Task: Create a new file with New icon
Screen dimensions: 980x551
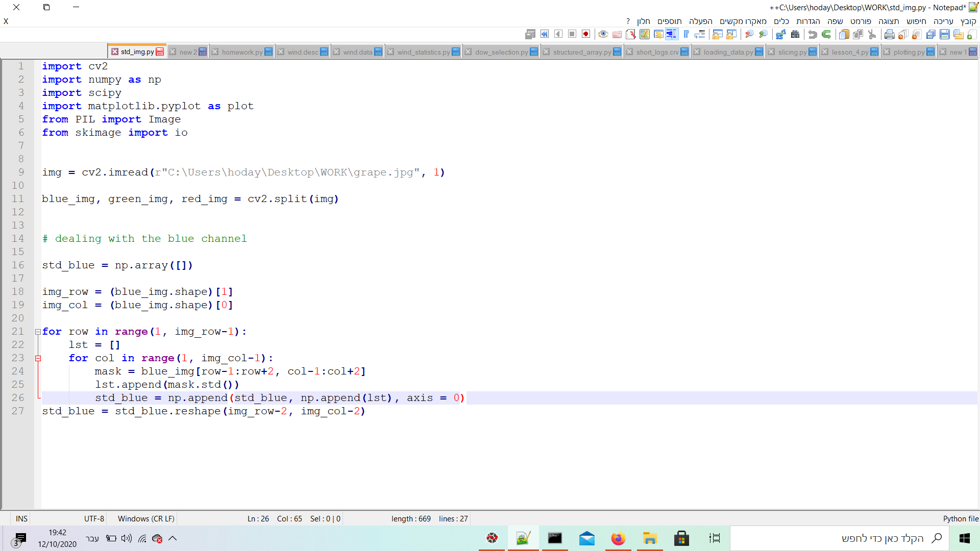Action: point(972,34)
